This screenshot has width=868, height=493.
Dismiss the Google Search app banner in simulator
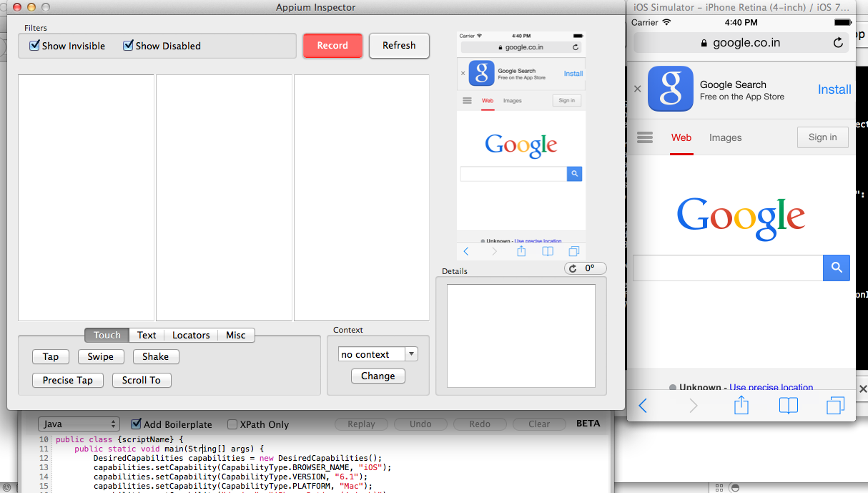click(x=638, y=89)
